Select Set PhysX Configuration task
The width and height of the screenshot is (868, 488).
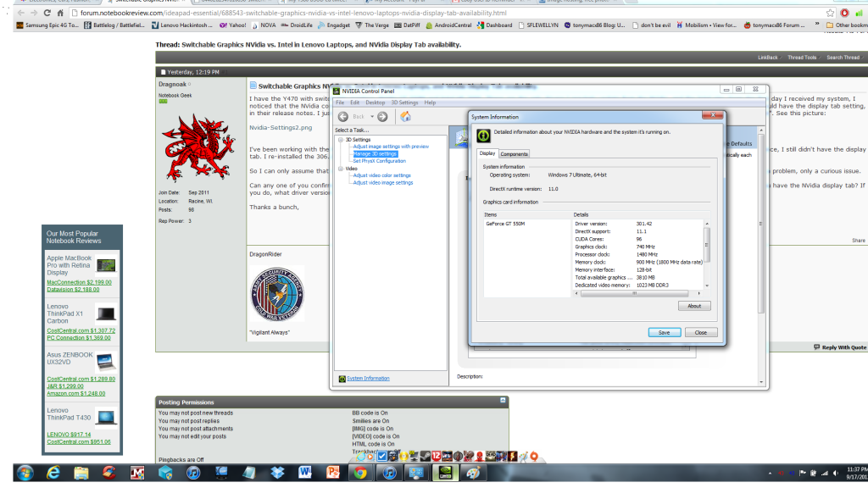[x=379, y=161]
